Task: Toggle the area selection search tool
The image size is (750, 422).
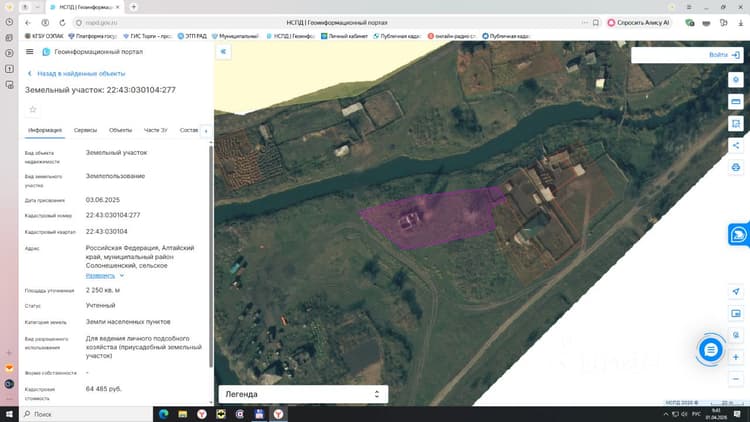Action: pos(736,123)
